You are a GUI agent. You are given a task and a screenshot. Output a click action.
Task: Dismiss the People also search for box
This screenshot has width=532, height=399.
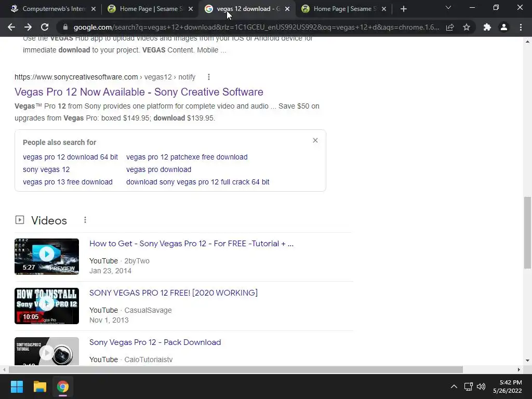point(315,140)
